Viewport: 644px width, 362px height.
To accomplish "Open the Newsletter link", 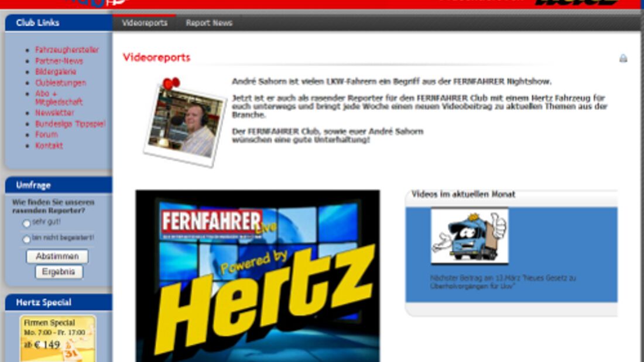I will [54, 113].
